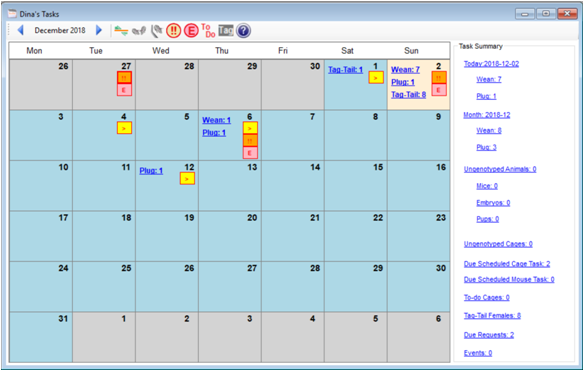
Task: Select the December 17 day cell
Action: (41, 236)
